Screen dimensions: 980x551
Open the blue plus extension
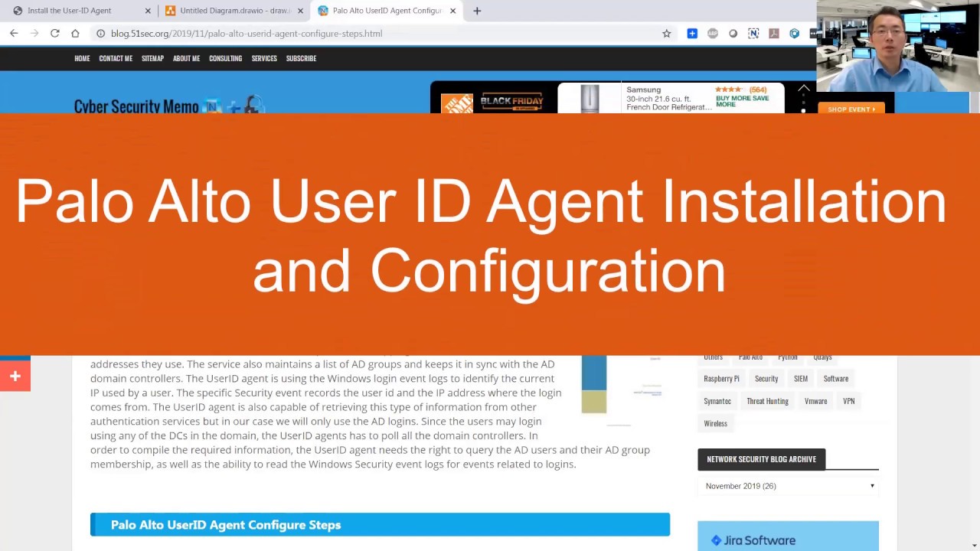692,34
